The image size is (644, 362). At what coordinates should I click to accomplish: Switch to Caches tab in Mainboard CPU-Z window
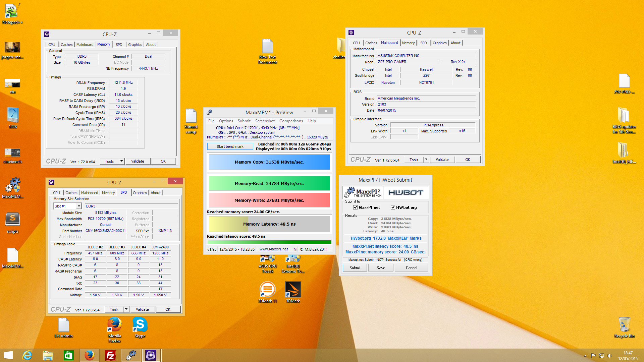tap(371, 43)
